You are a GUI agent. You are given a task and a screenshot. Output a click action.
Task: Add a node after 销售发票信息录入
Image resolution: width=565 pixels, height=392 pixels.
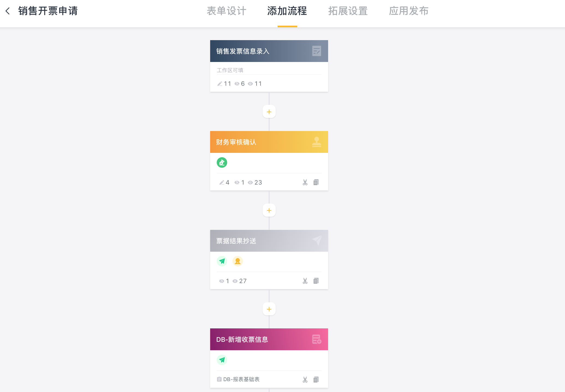[269, 112]
